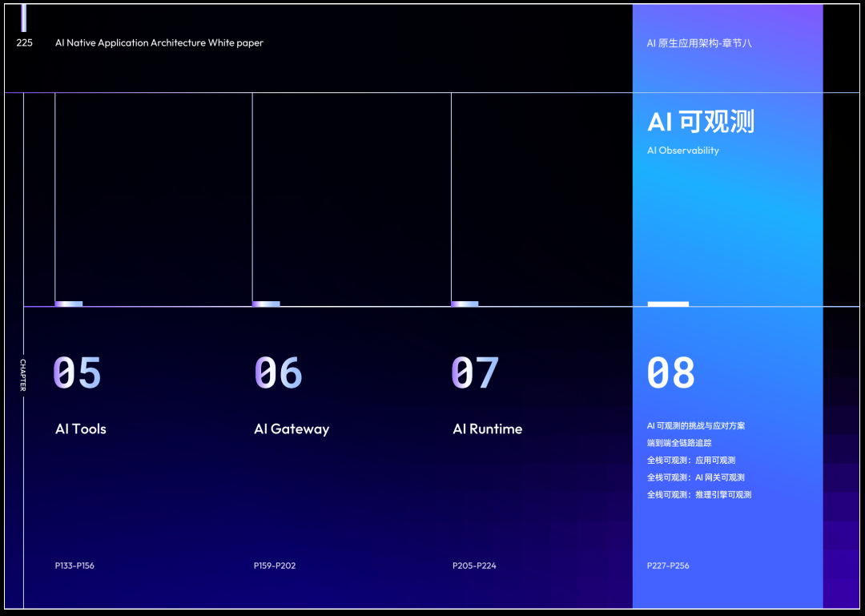The width and height of the screenshot is (865, 616).
Task: Click the page range "P133-P156"
Action: point(74,566)
